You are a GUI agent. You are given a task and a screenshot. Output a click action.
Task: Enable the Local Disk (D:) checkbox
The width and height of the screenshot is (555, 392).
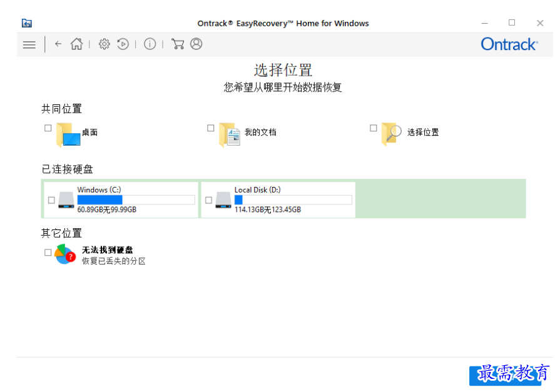tap(208, 201)
